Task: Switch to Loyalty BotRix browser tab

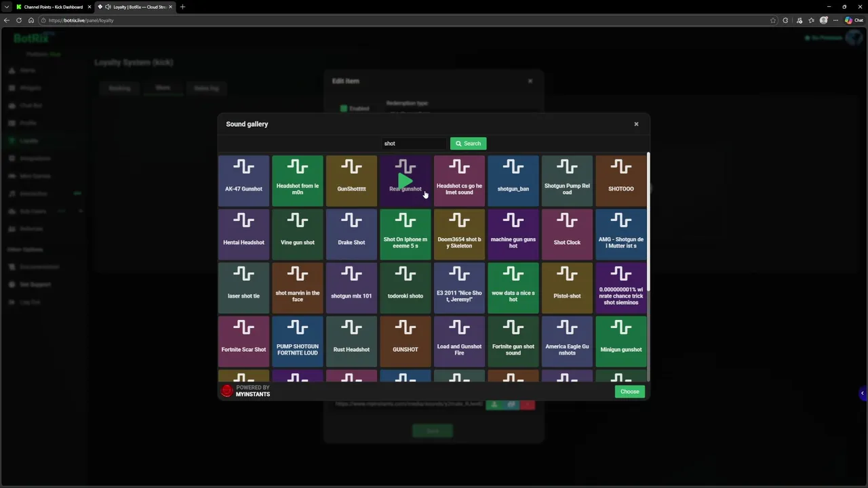Action: [x=134, y=7]
